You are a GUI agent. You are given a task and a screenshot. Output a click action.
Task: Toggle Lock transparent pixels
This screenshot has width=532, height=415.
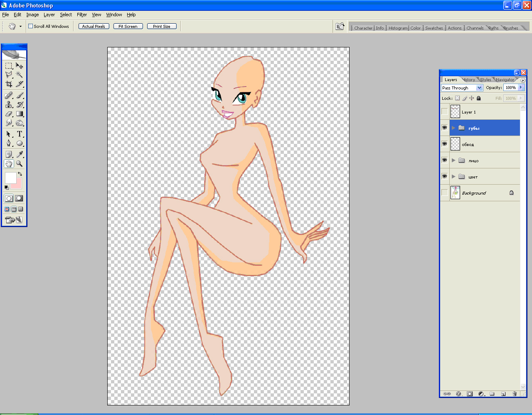click(x=458, y=98)
